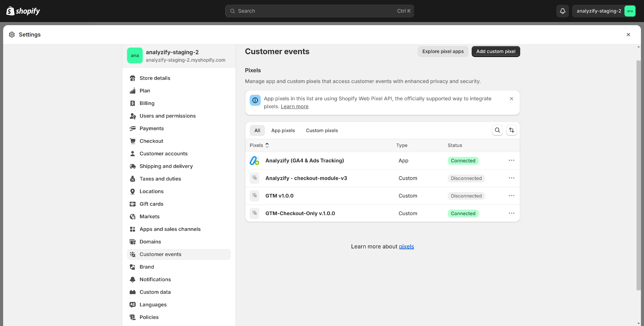Open the notifications bell
Viewport: 644px width, 326px height.
pyautogui.click(x=563, y=11)
